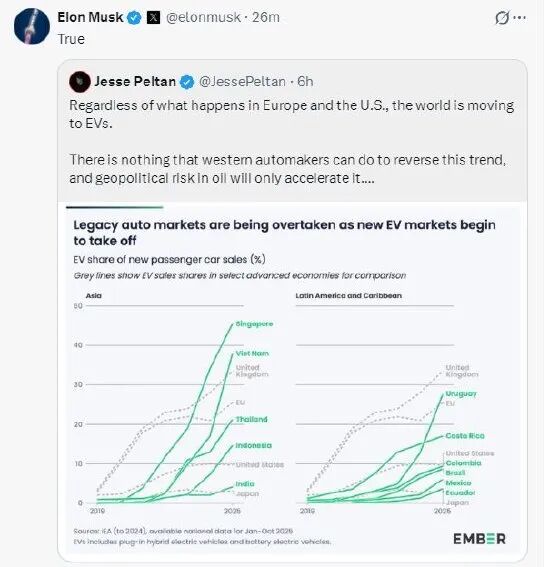
Task: Click the "True" post text
Action: pyautogui.click(x=71, y=39)
